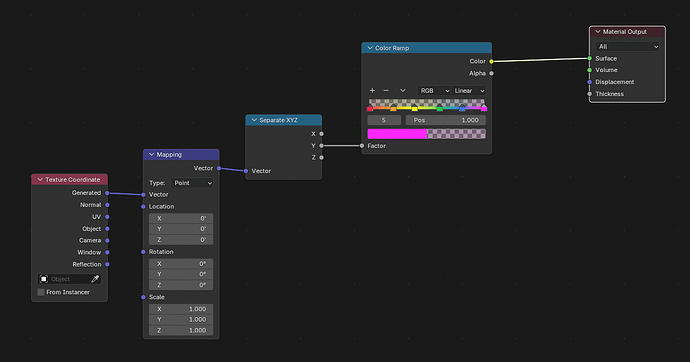Image resolution: width=690 pixels, height=362 pixels.
Task: Click the Color Ramp Factor input socket
Action: coord(362,146)
